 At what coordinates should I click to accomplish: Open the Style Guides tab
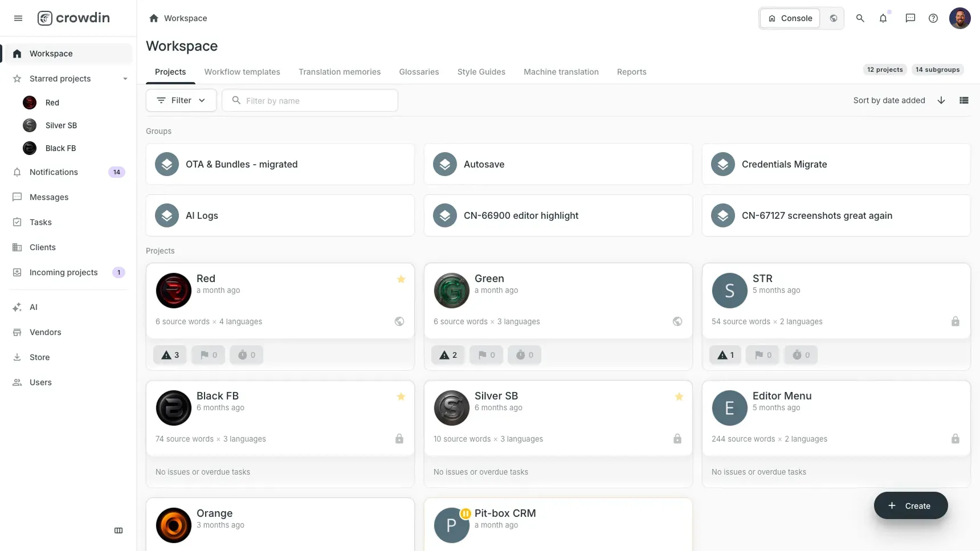[481, 72]
